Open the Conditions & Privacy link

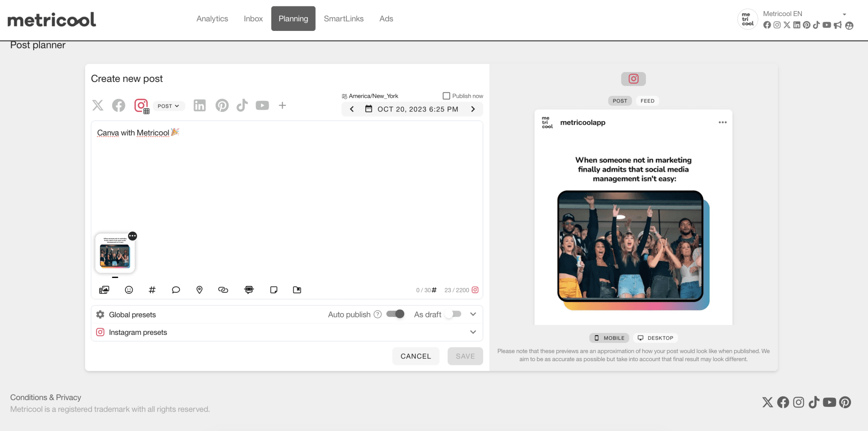pos(46,397)
